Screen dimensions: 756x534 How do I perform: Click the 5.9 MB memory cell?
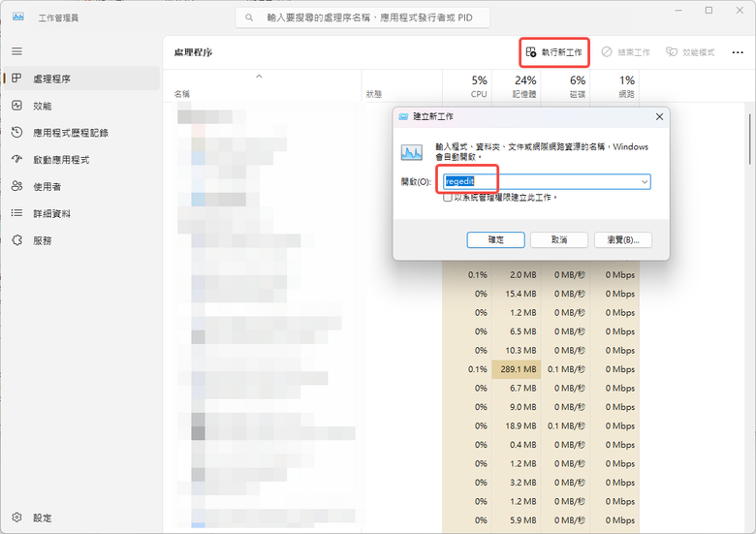coord(517,520)
